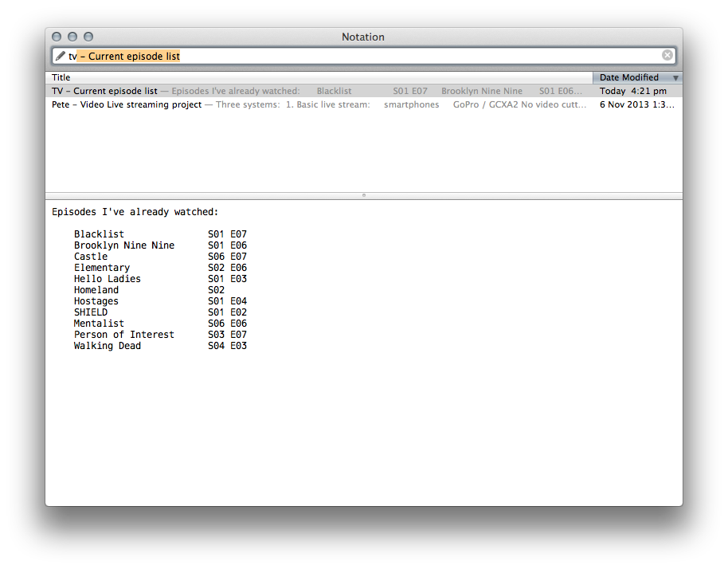
Task: Click the 'Hello Ladies' entry in the note
Action: point(108,279)
